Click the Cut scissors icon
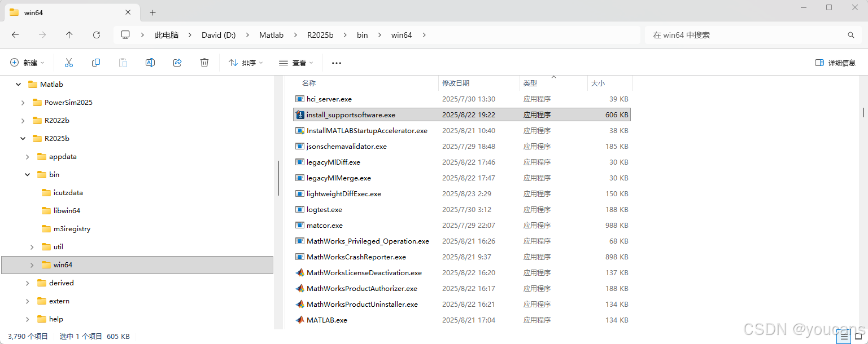Screen dimensions: 868x344 click(x=69, y=63)
